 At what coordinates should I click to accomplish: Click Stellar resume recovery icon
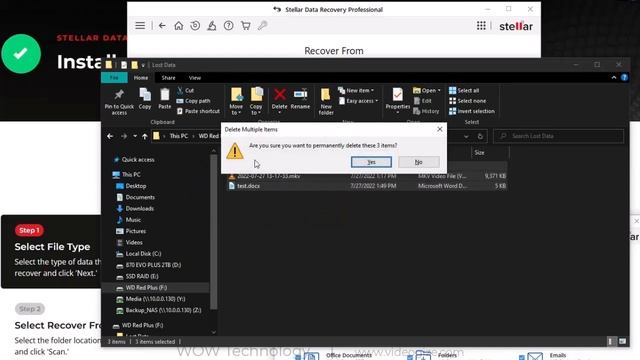pos(195,26)
